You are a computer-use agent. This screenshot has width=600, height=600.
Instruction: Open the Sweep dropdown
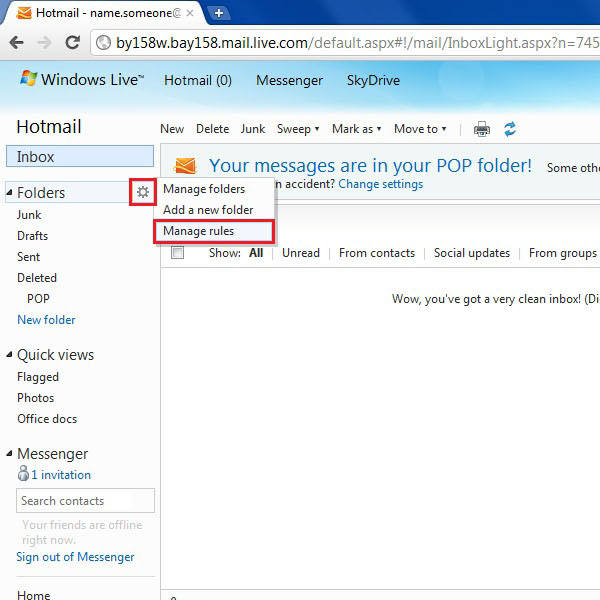[x=298, y=129]
